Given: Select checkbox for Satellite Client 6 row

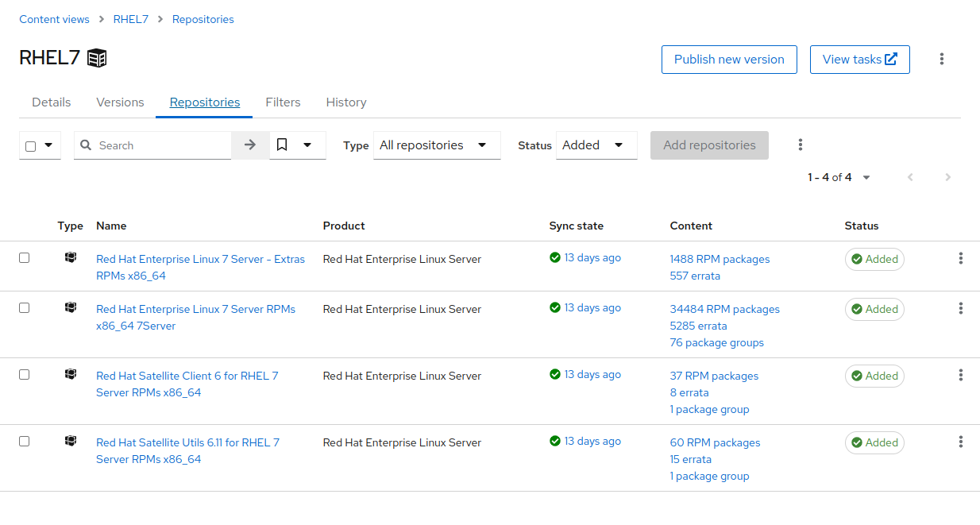Looking at the screenshot, I should coord(24,374).
